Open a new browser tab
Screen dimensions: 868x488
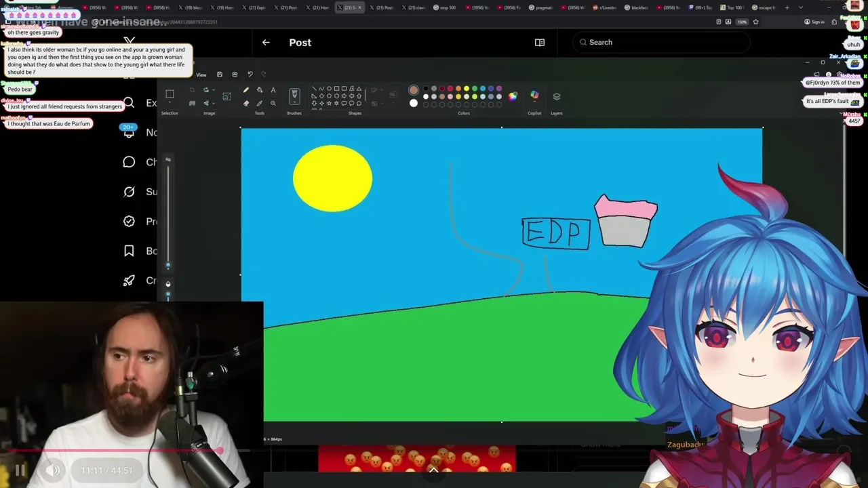[x=787, y=7]
